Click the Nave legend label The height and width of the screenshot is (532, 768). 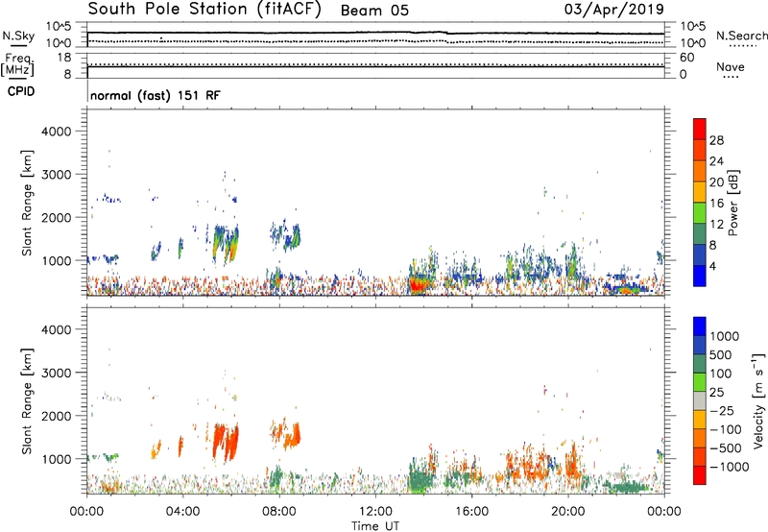pyautogui.click(x=731, y=66)
